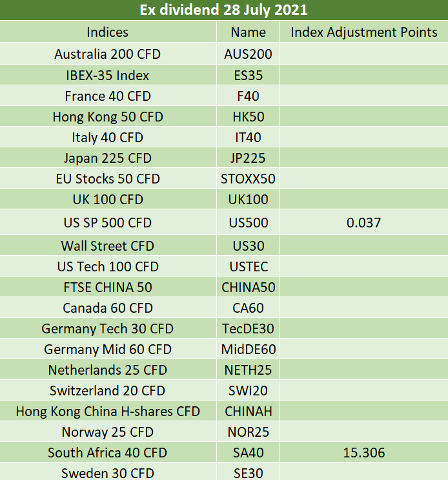The image size is (448, 480).
Task: Click the Index Adjustment Points header
Action: pos(364,32)
